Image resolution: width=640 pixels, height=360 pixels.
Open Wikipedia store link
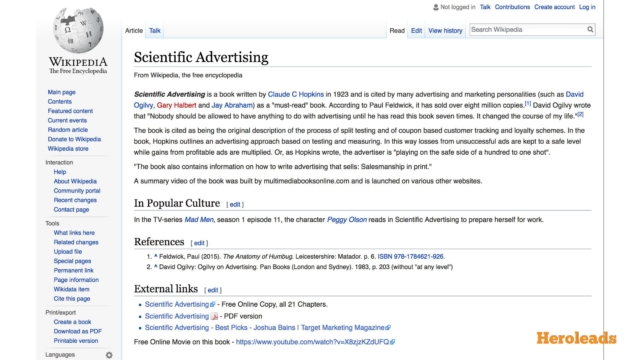coord(68,149)
